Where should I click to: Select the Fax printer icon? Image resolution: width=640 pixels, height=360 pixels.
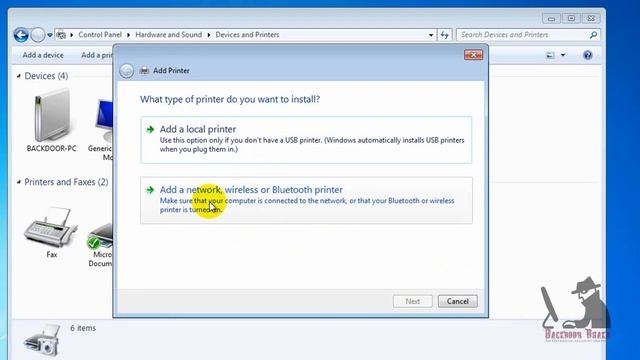click(51, 227)
